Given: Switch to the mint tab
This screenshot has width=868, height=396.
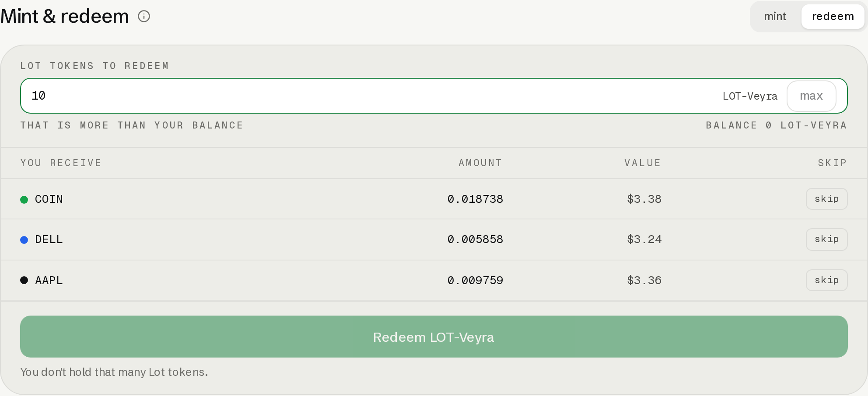Looking at the screenshot, I should click(775, 16).
